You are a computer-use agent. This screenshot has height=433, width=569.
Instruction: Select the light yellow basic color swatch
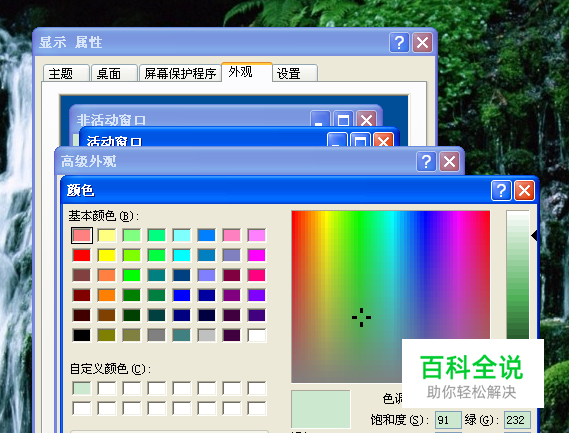pos(107,235)
